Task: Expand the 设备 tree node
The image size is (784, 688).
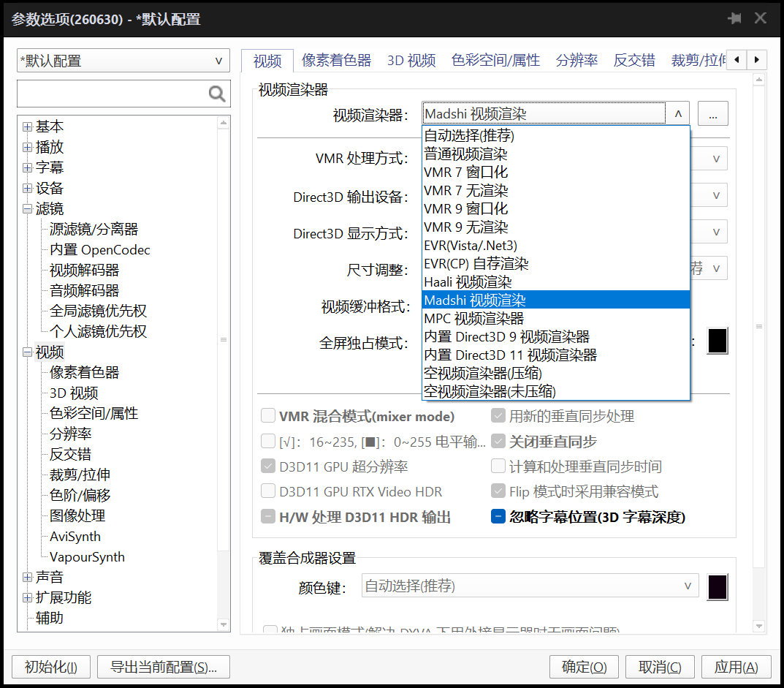Action: 28,189
